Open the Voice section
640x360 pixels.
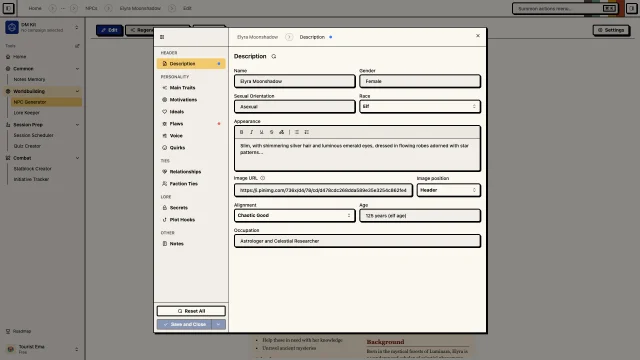point(191,136)
